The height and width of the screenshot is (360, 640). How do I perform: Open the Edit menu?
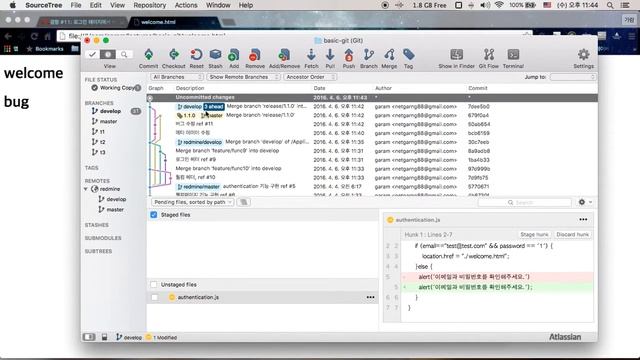pyautogui.click(x=96, y=5)
